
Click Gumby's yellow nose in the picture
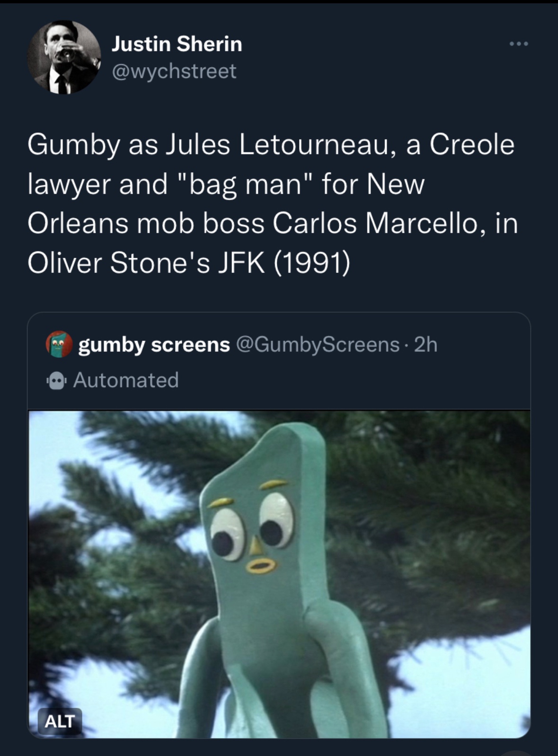tap(256, 545)
